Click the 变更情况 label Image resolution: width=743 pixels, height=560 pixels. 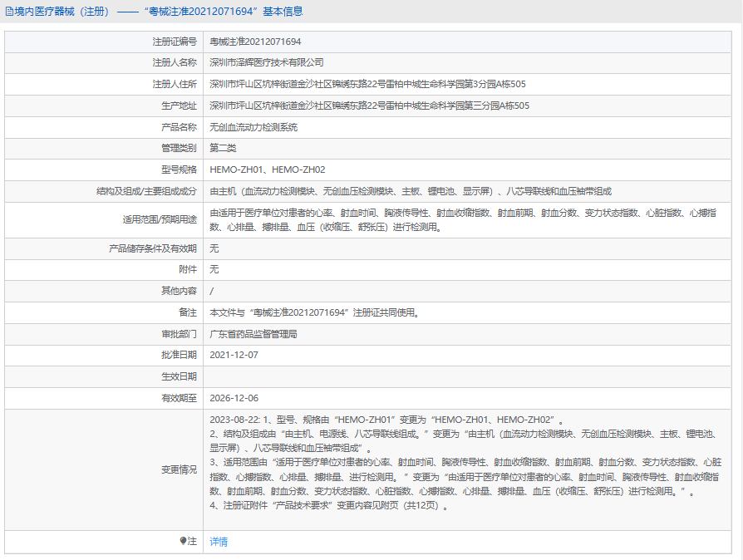pyautogui.click(x=179, y=469)
